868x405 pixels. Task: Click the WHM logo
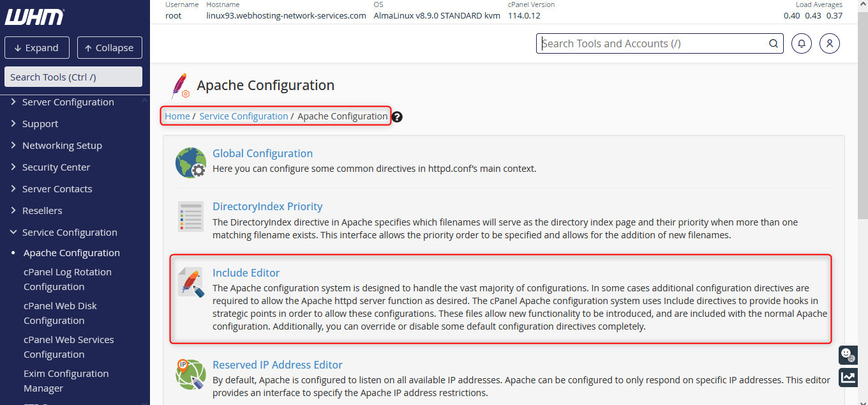click(34, 17)
